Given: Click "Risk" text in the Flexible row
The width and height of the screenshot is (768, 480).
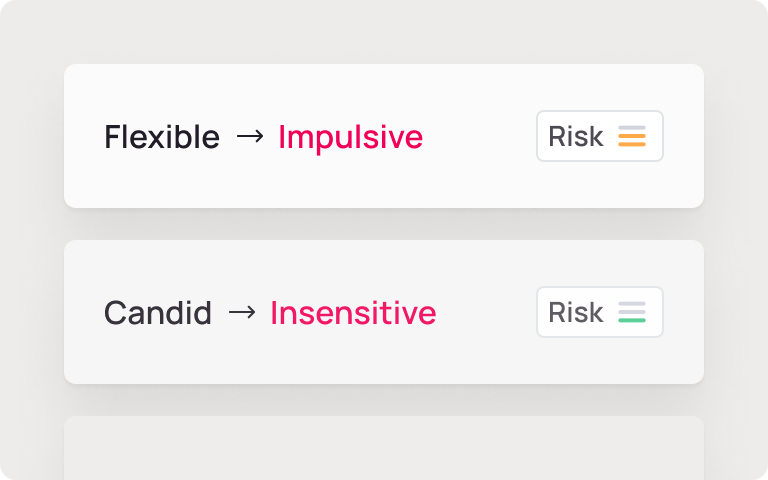Looking at the screenshot, I should (x=576, y=136).
